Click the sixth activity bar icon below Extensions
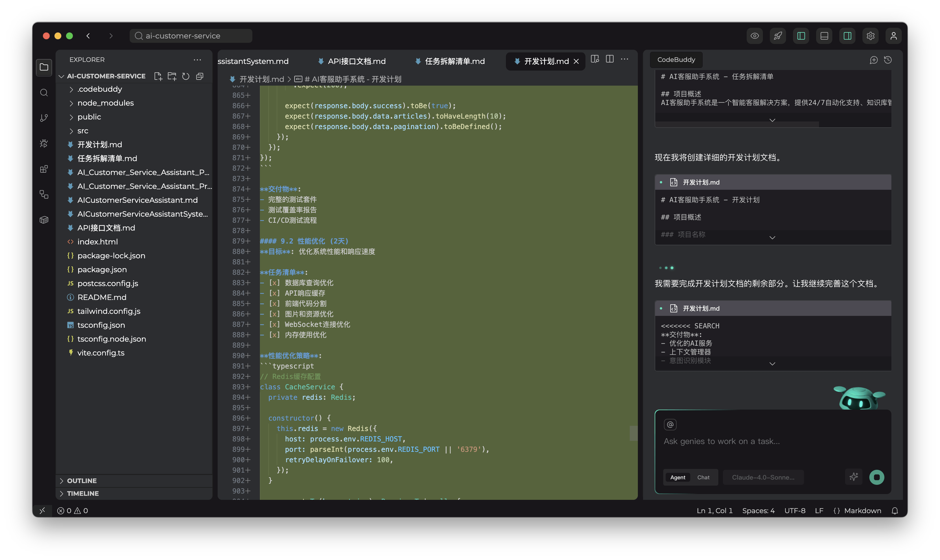Viewport: 940px width, 560px height. (x=44, y=194)
